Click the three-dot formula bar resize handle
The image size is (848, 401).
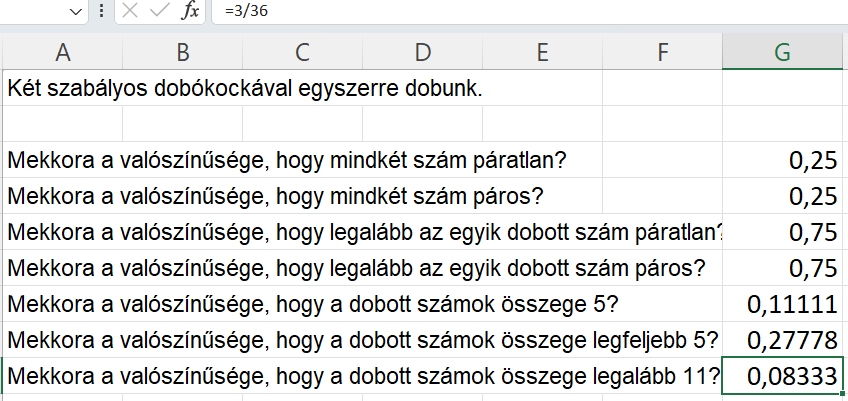(x=102, y=11)
